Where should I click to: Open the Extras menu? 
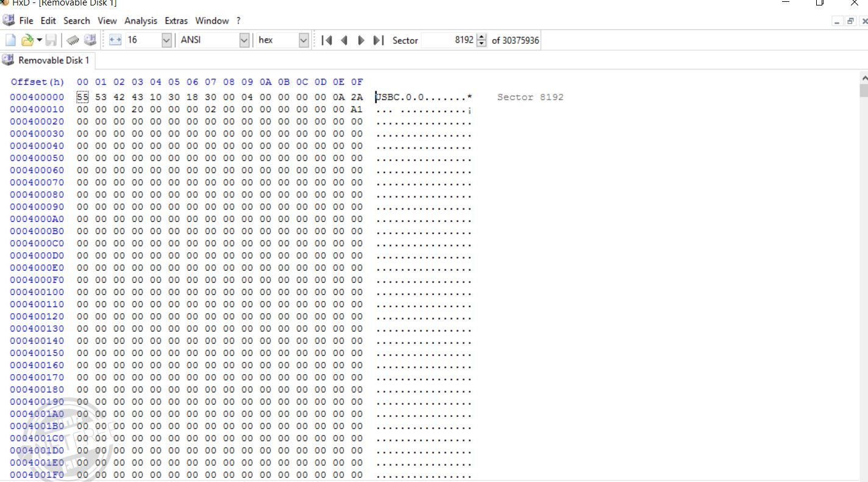point(176,21)
